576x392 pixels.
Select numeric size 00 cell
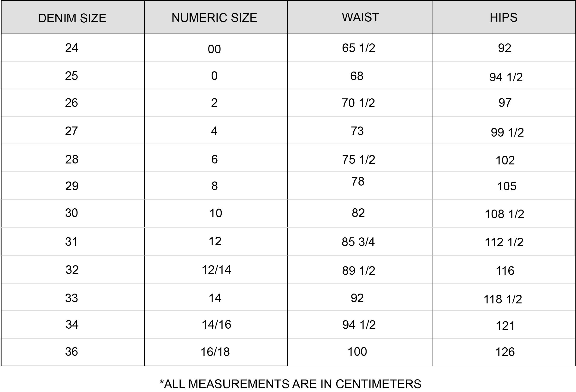(214, 49)
